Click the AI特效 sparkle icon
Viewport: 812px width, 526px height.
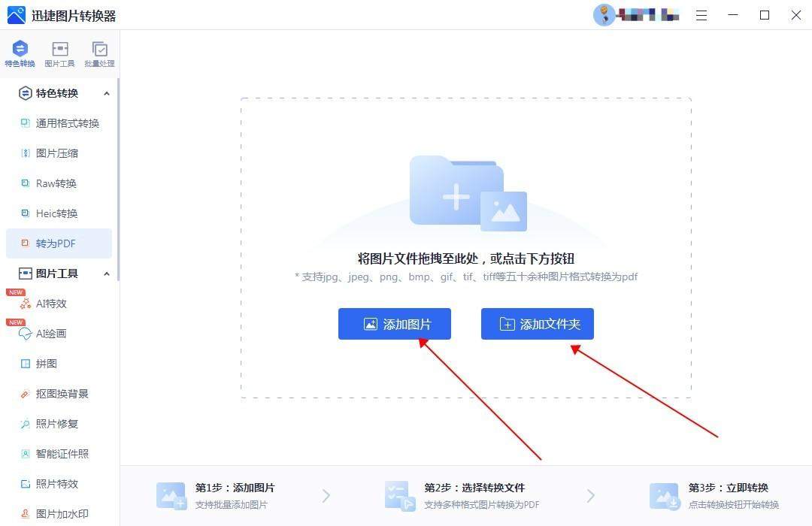click(25, 304)
